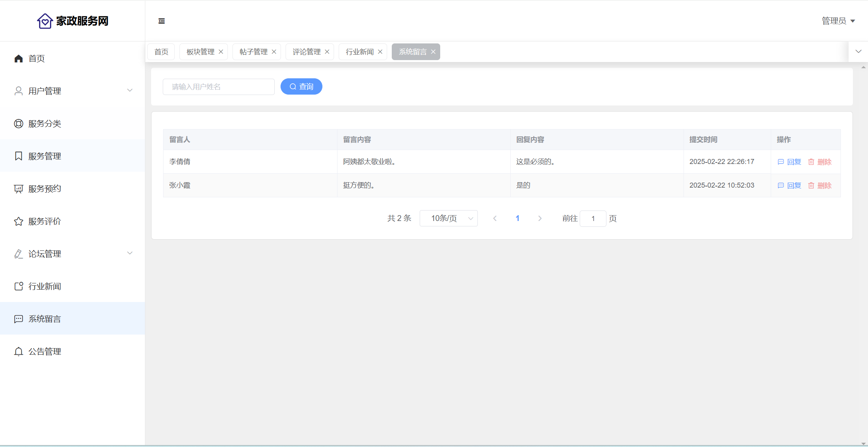Screen dimensions: 868x447
Task: Click the home icon in sidebar
Action: [19, 59]
